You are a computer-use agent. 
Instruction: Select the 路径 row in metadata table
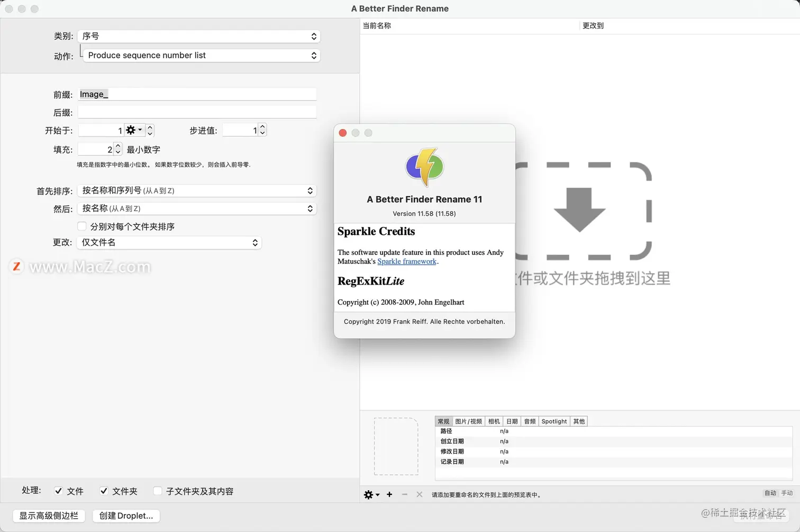point(614,432)
